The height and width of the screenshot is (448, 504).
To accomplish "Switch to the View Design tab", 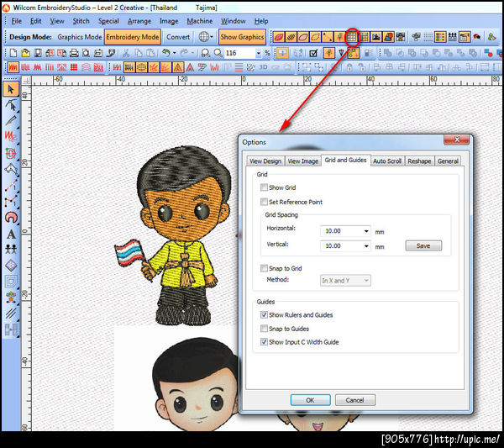I will pyautogui.click(x=265, y=161).
